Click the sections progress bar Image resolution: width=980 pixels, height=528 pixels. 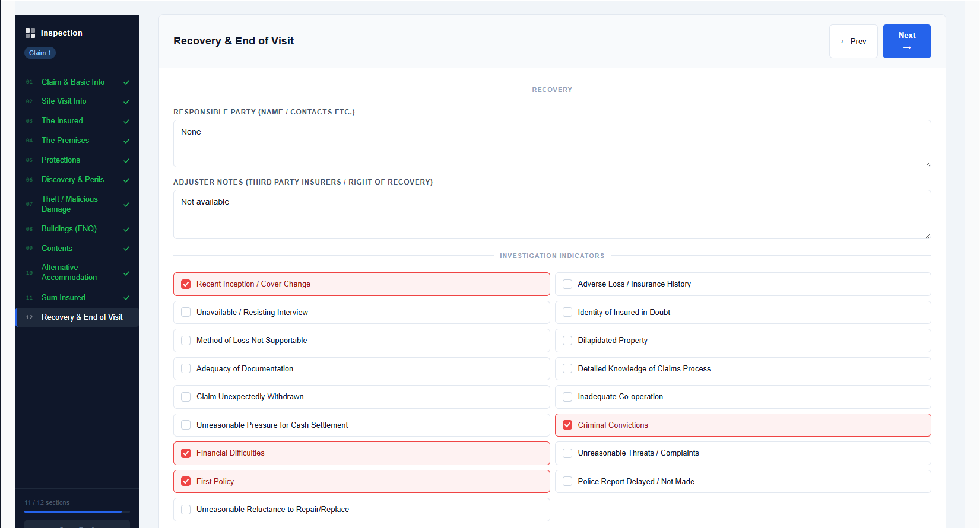point(77,511)
